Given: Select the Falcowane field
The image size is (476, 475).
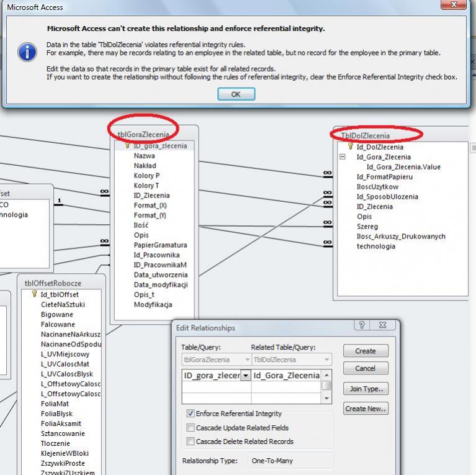Looking at the screenshot, I should (x=58, y=324).
